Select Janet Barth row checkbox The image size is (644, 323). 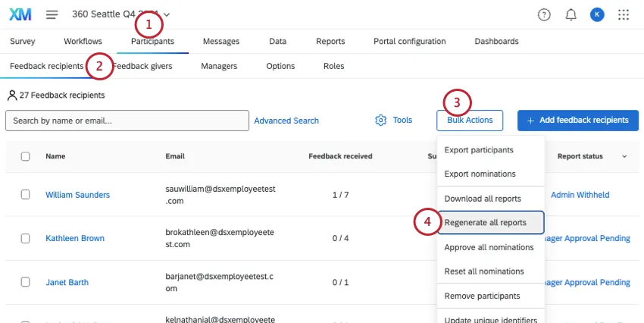click(x=26, y=282)
